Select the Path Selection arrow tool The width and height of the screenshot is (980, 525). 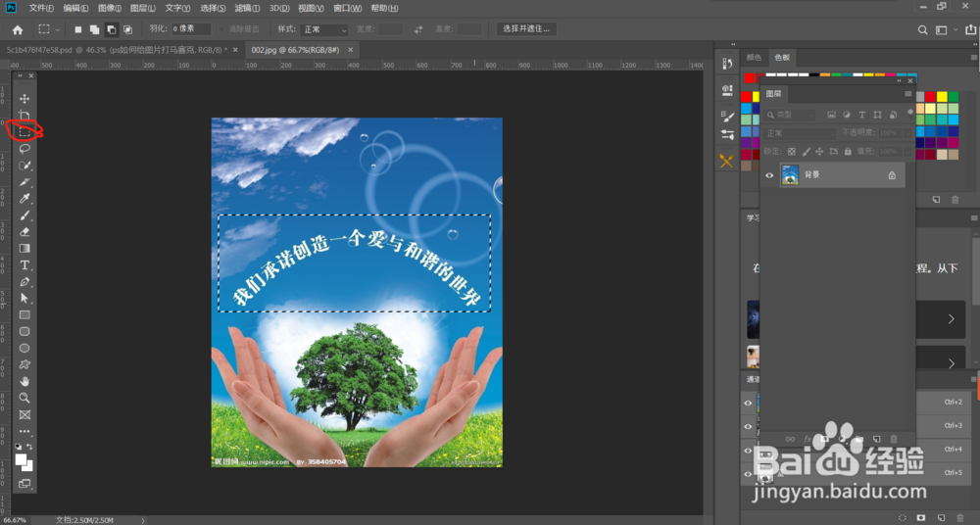point(24,298)
